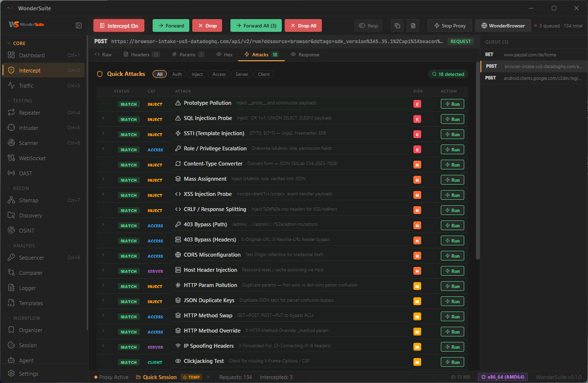Run the XSS Injection Probe attack

point(452,195)
